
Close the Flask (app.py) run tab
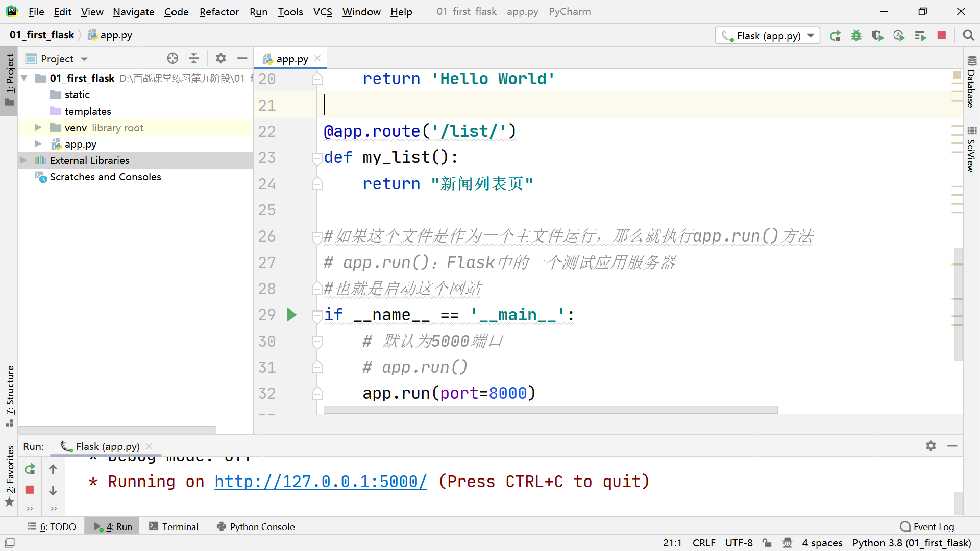[x=149, y=446]
